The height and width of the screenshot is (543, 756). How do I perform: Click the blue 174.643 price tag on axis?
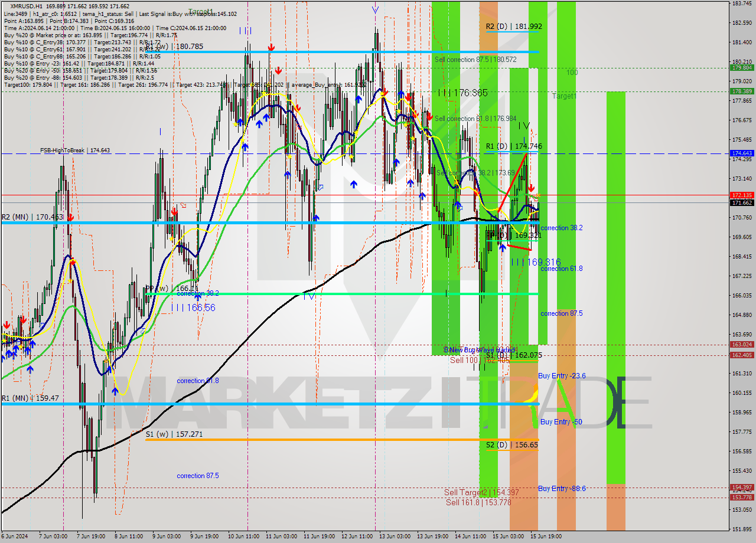click(x=742, y=153)
